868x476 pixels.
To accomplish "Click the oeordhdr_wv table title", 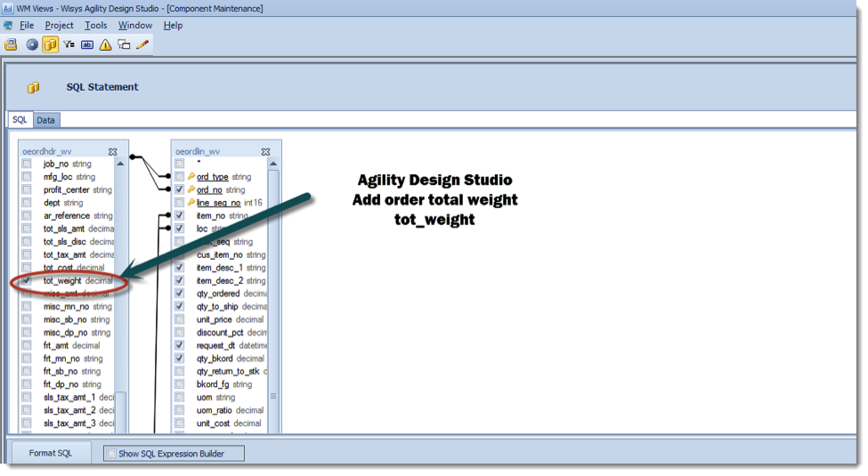I will [x=46, y=151].
